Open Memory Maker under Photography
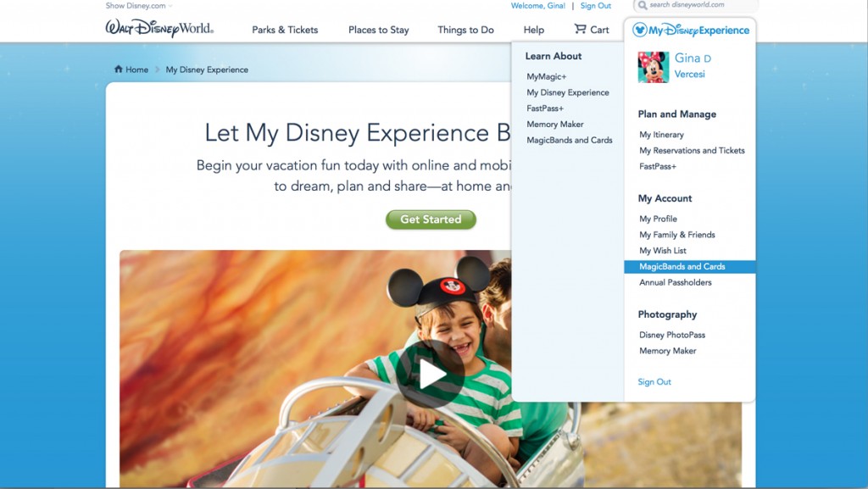Screen dimensions: 868x489 (668, 351)
